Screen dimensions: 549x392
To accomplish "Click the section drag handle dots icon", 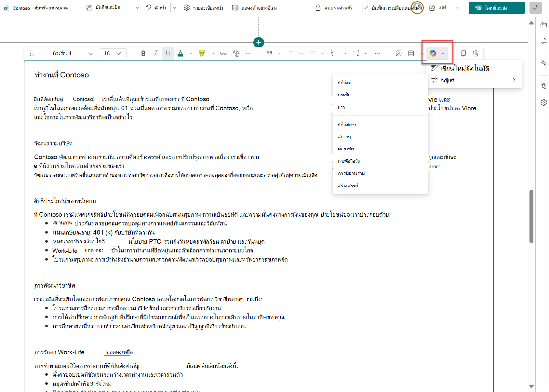I will [32, 53].
